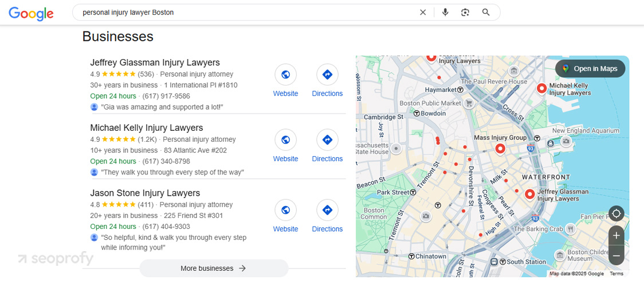Click address 225 Friend St #301
644x284 pixels.
194,216
